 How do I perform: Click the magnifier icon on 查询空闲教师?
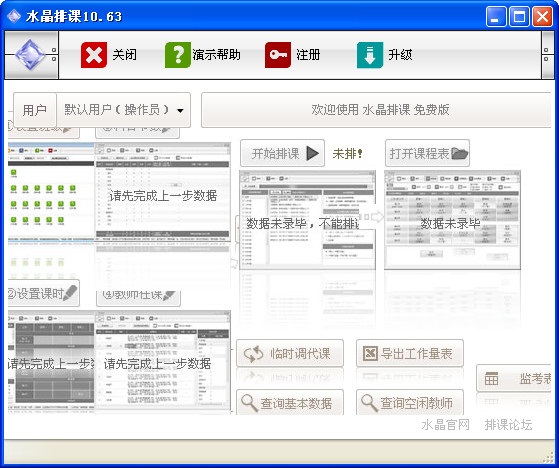369,403
